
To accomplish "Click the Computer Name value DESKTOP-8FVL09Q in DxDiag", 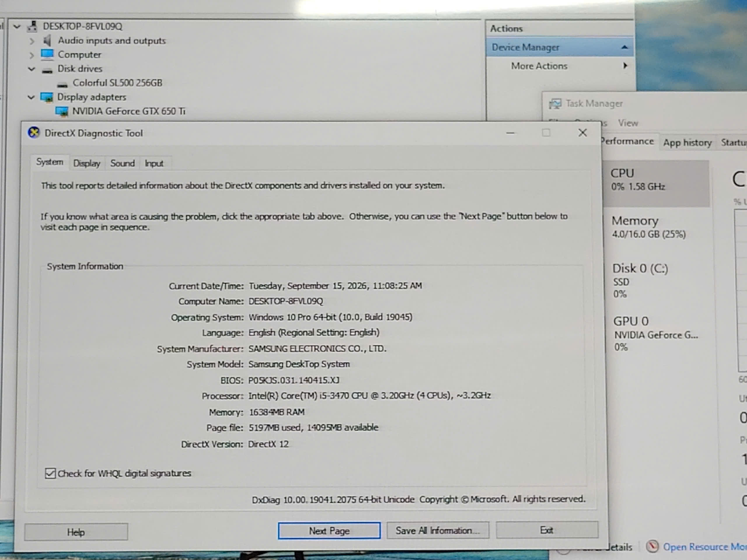I will tap(286, 301).
